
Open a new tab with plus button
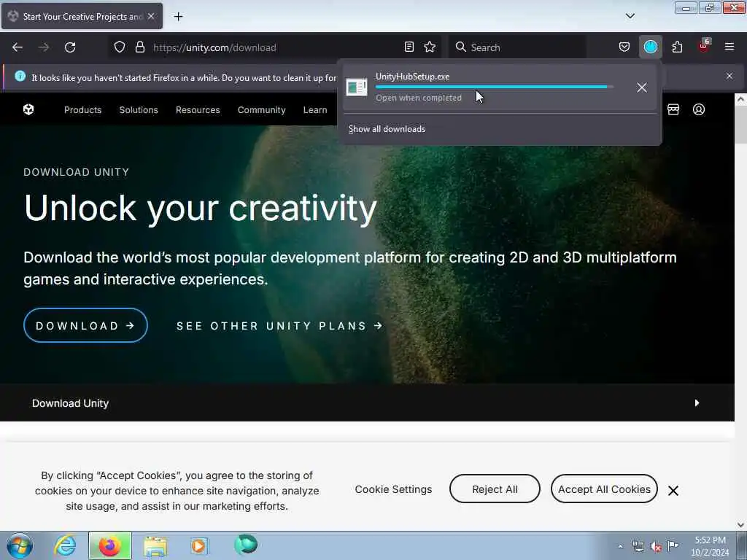pyautogui.click(x=178, y=17)
